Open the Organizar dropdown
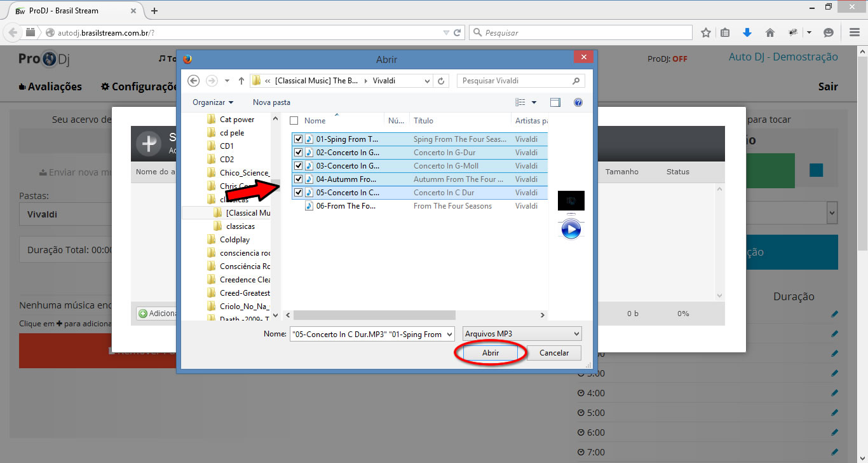The image size is (868, 463). pos(213,102)
